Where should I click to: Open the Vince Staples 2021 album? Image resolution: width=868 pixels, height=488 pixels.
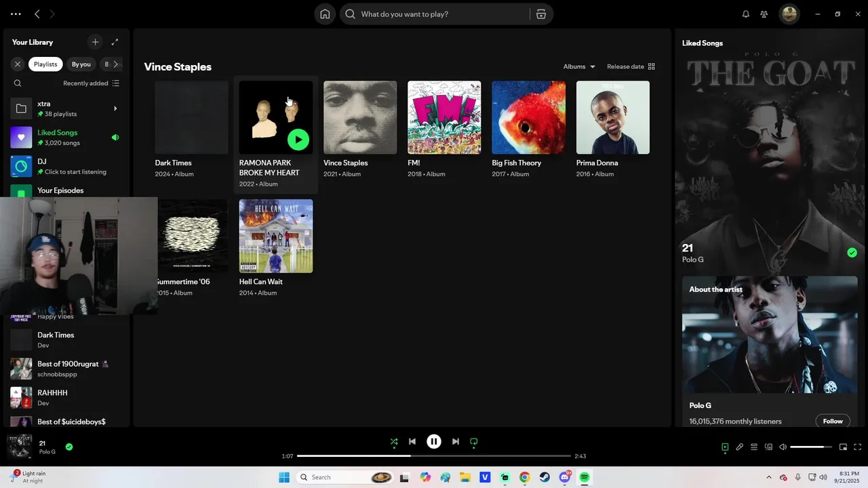click(360, 117)
